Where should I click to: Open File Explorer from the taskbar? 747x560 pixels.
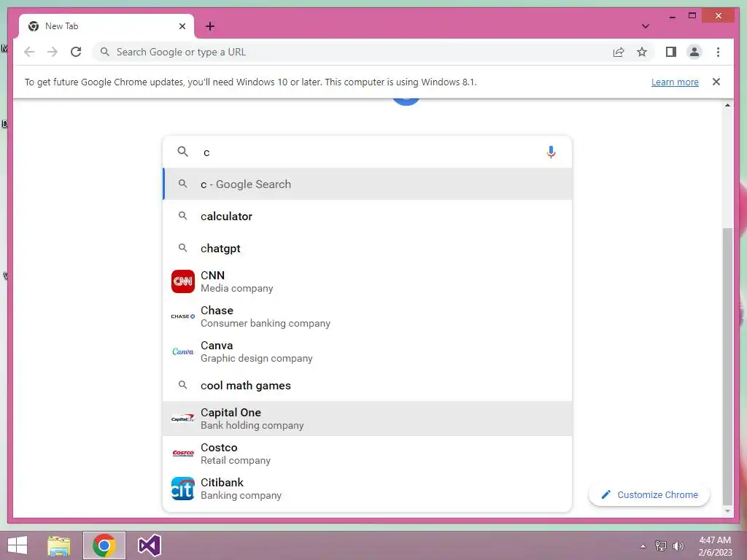59,545
